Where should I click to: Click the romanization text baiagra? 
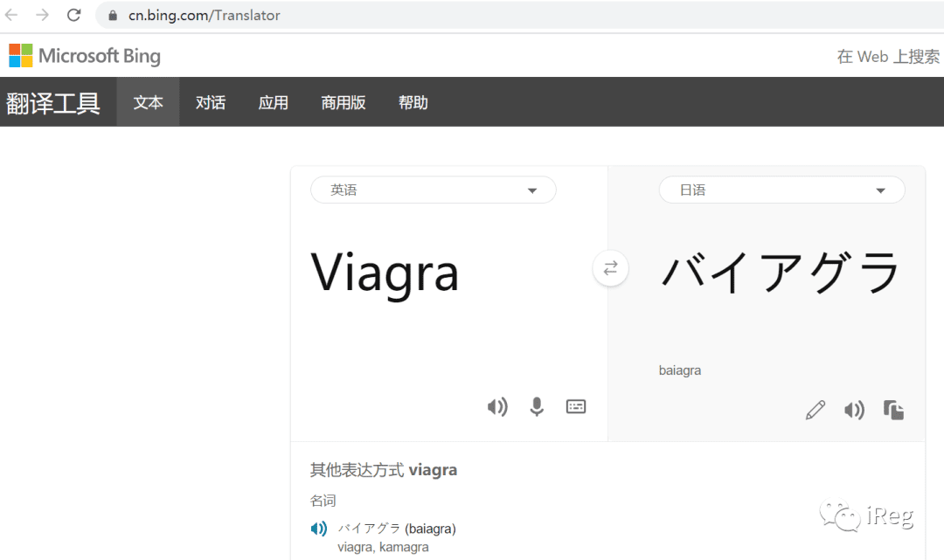point(680,370)
